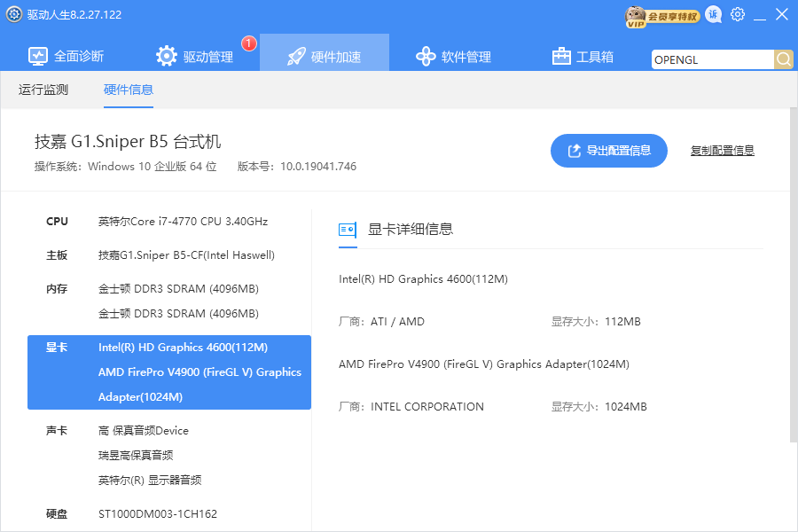This screenshot has height=532, width=798.
Task: Click 版本号: 10.0.19041.746 text
Action: coord(297,167)
